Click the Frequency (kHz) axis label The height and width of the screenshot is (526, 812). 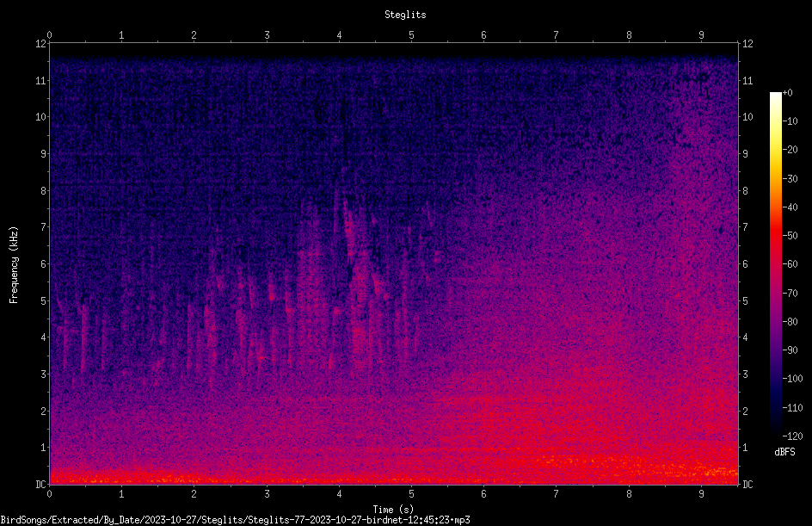coord(14,265)
